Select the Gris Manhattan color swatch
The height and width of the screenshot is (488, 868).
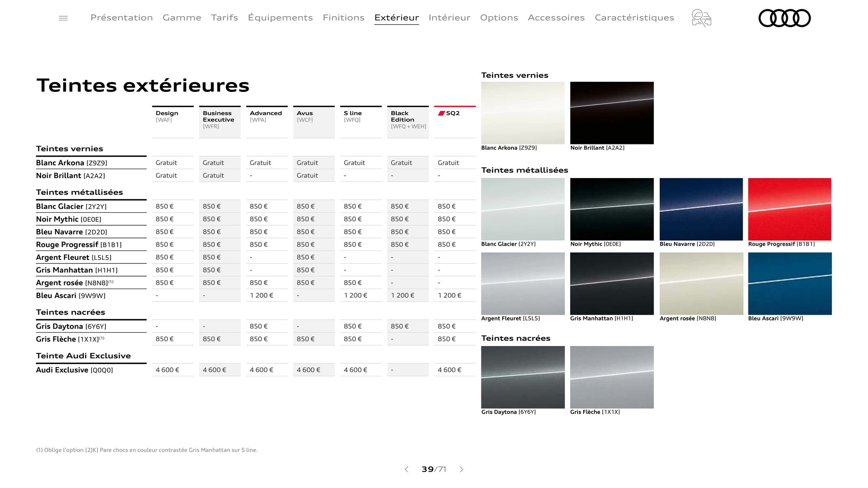tap(612, 283)
